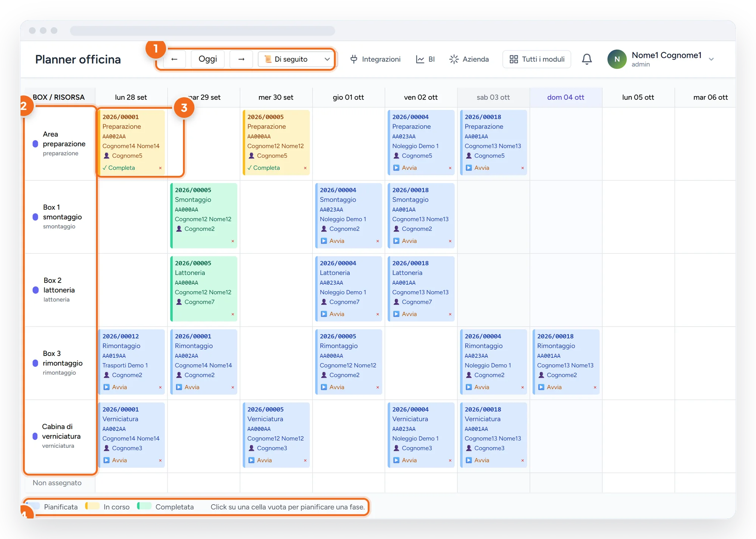
Task: Delete Smontaggio 2026/00004 via its x icon
Action: [378, 241]
